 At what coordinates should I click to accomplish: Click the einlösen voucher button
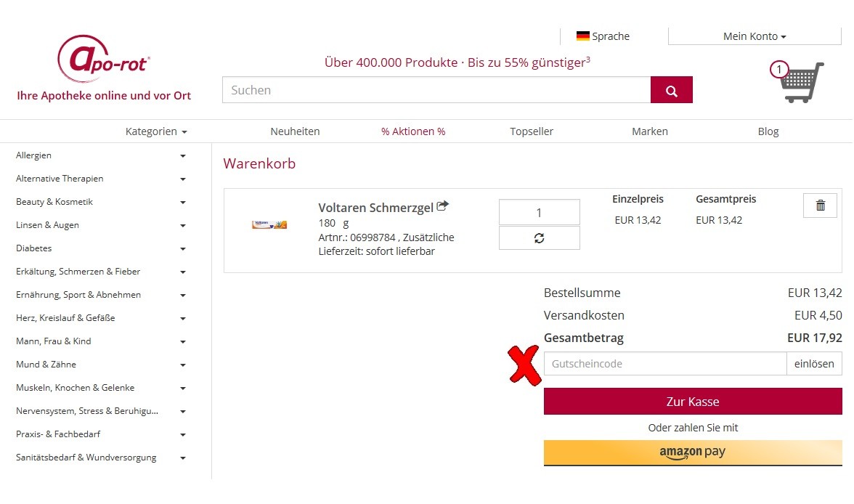point(814,364)
